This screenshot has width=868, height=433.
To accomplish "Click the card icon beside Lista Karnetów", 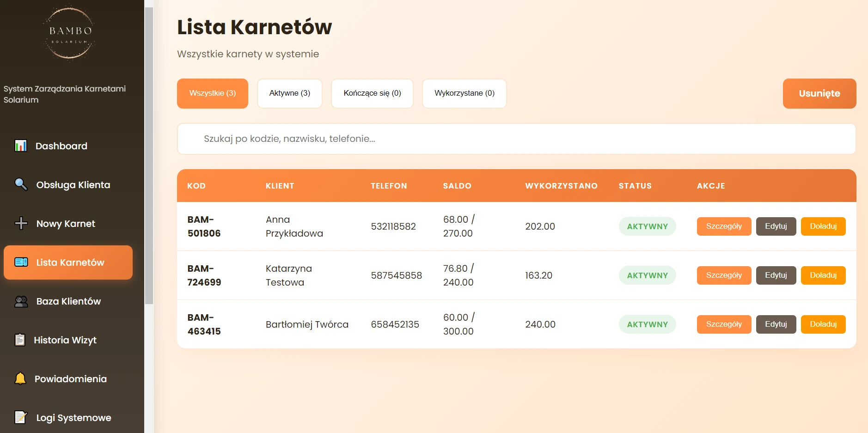I will [x=20, y=262].
